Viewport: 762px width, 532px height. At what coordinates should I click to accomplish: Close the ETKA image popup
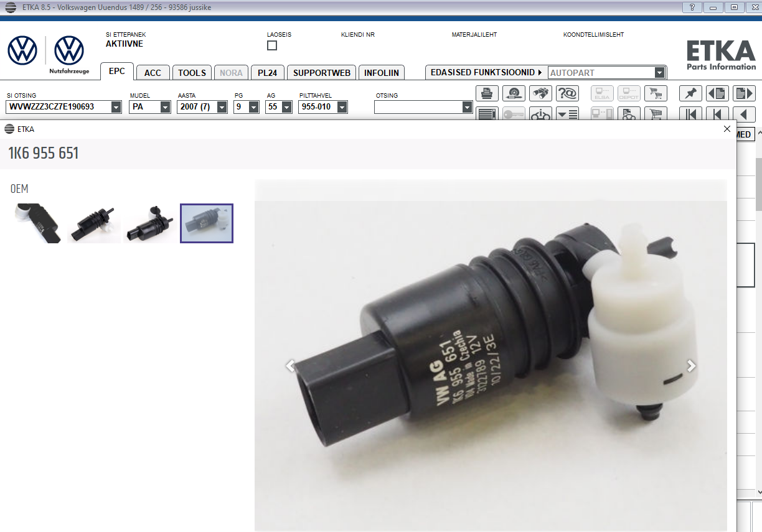727,129
